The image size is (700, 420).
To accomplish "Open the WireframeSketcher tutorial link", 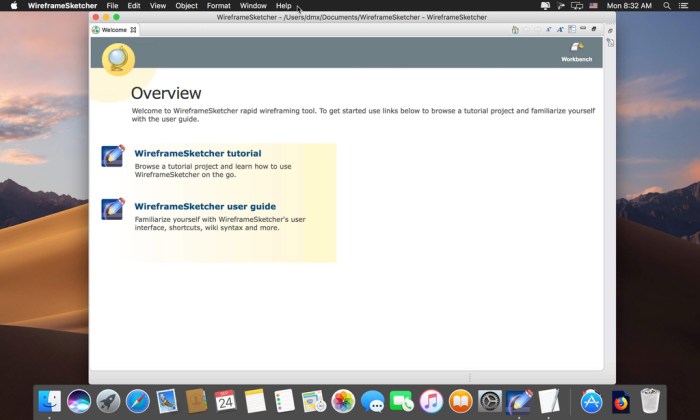I will [x=198, y=154].
